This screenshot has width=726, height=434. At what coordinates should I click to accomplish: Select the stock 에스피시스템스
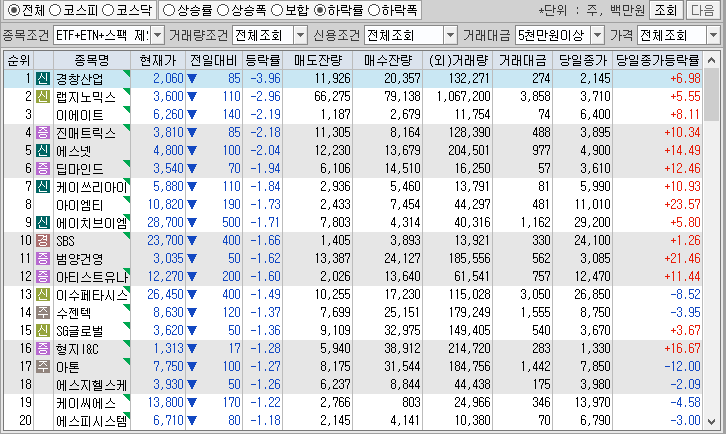(x=92, y=421)
